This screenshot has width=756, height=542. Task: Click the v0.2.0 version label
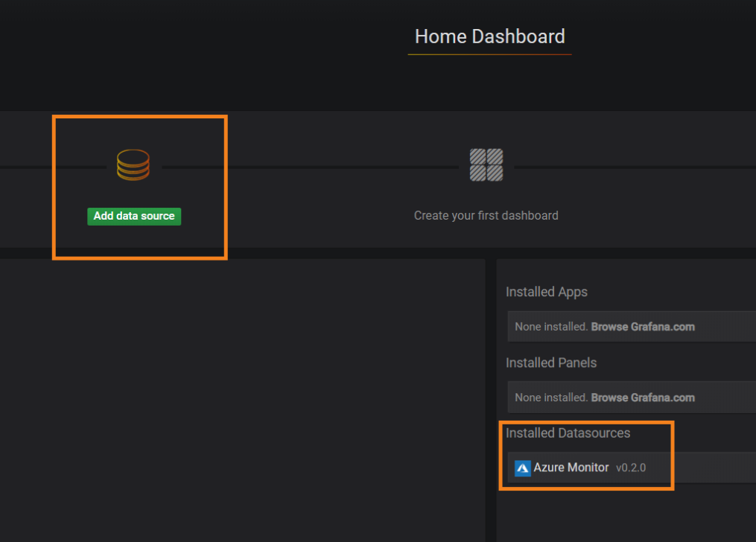click(631, 468)
